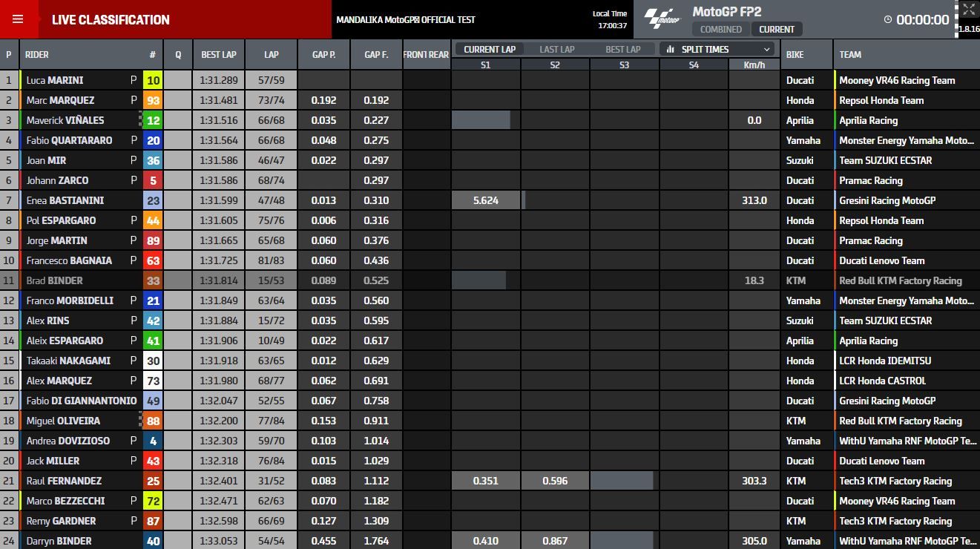The image size is (980, 549).
Task: Click the bar chart icon beside Split Times
Action: coord(671,50)
